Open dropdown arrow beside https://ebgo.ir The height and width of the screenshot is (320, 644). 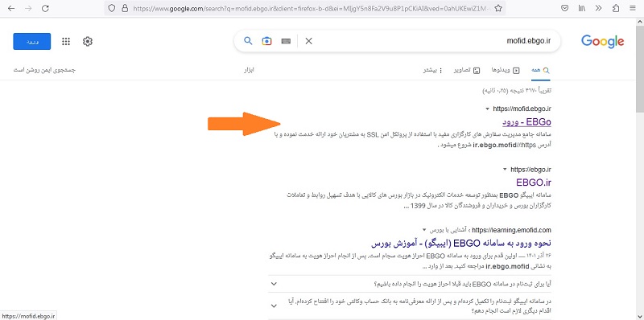tap(505, 170)
